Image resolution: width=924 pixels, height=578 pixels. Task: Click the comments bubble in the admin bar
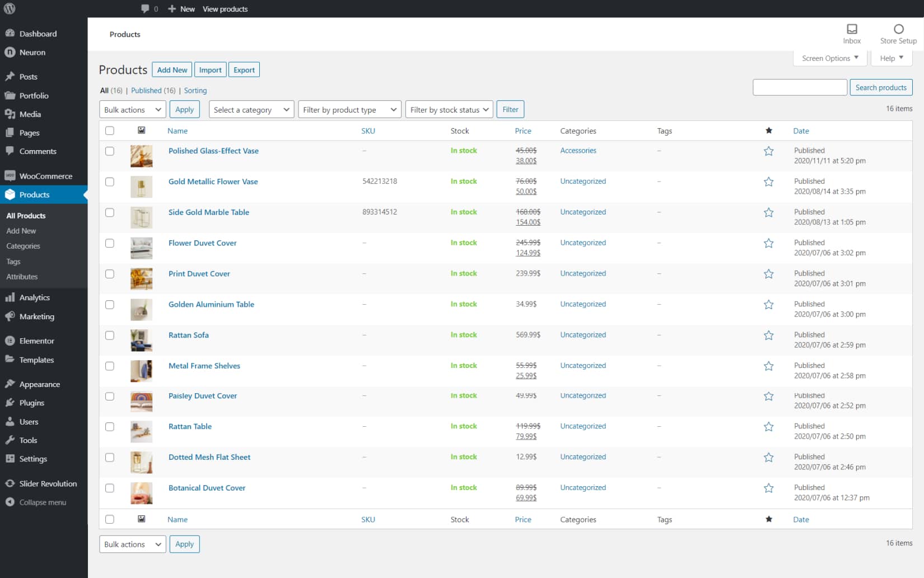click(x=146, y=8)
